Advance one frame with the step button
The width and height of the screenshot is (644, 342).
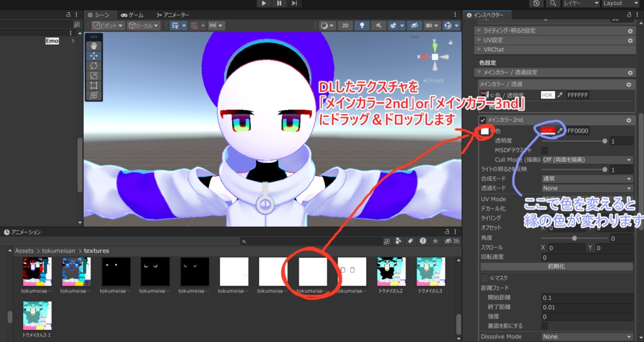pos(294,3)
